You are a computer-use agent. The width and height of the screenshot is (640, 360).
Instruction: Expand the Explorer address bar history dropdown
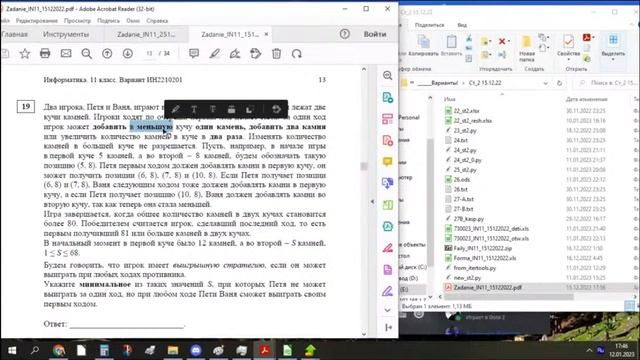click(x=545, y=83)
